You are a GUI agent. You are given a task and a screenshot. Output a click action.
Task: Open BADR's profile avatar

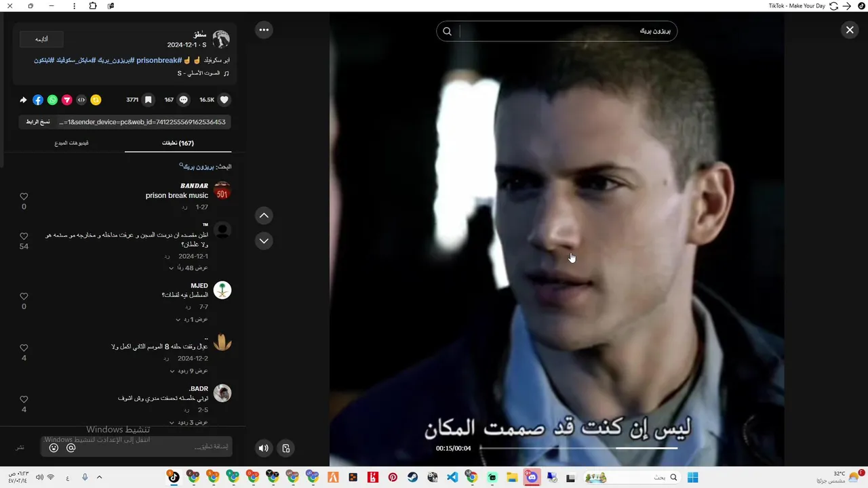click(222, 393)
